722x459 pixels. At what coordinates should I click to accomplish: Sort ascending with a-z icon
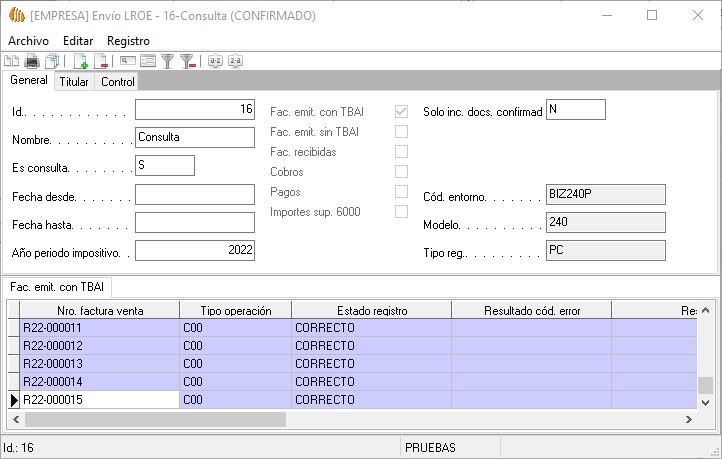(215, 62)
